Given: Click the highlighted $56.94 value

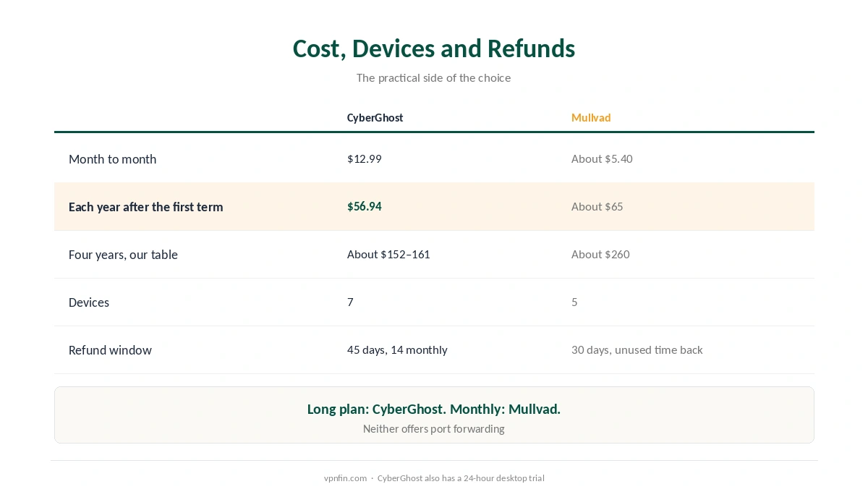Looking at the screenshot, I should [x=364, y=207].
